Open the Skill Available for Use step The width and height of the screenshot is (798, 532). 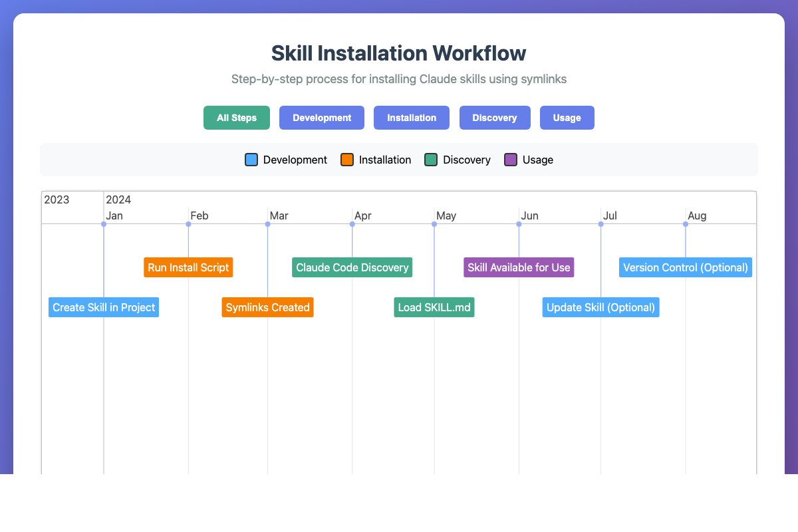(x=519, y=267)
